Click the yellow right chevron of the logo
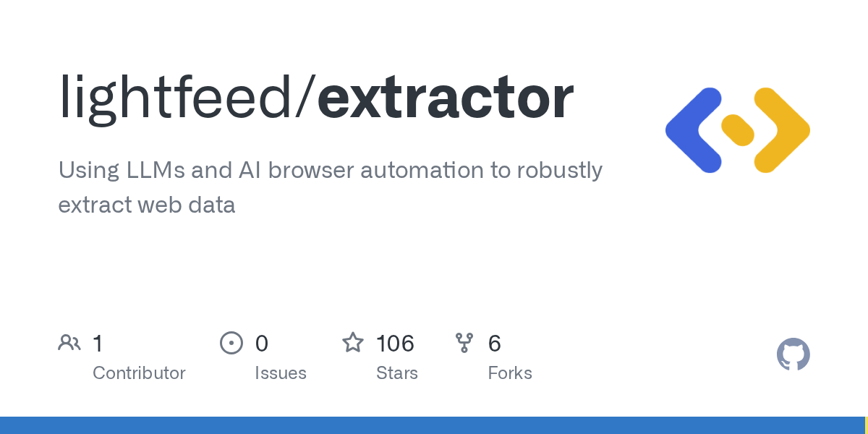 click(783, 131)
